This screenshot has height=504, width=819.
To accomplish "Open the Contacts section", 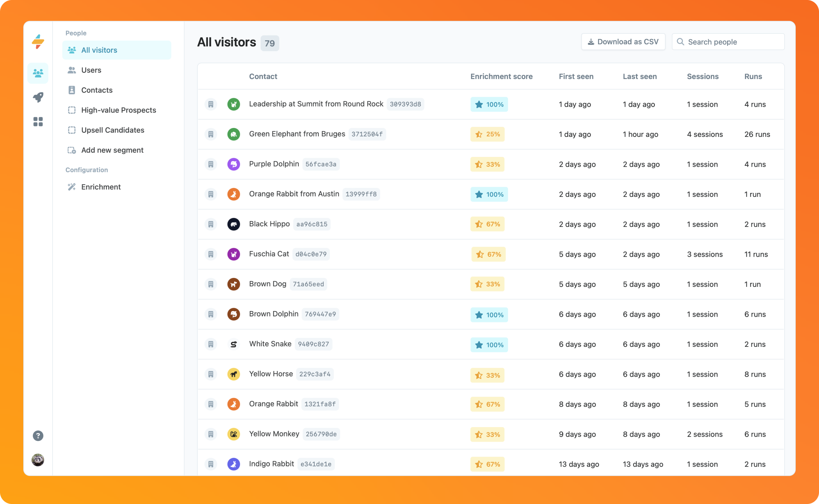I will [x=97, y=90].
